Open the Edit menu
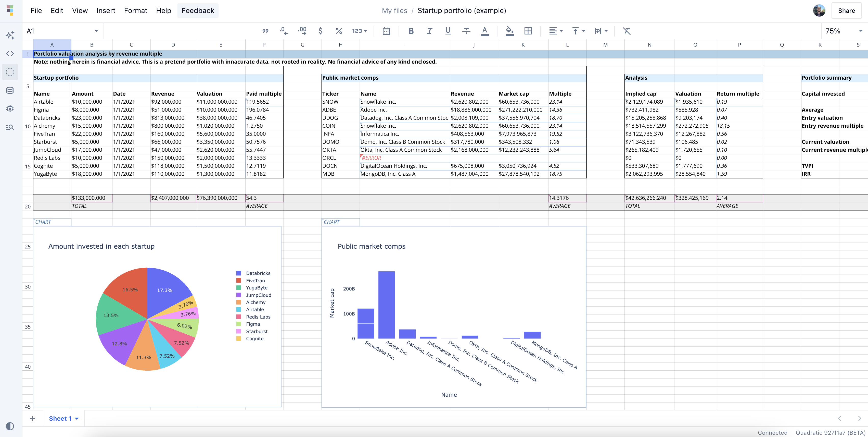 point(57,10)
